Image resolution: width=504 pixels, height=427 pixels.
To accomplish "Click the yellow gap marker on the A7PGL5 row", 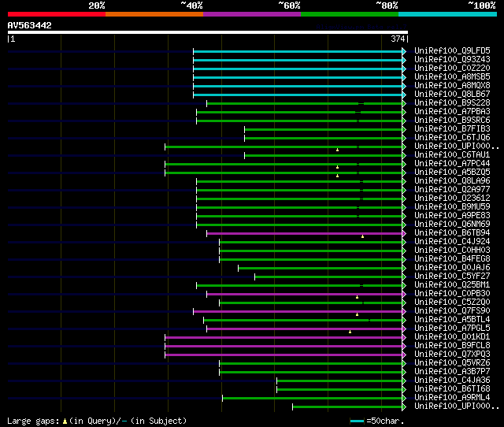I will tap(350, 332).
